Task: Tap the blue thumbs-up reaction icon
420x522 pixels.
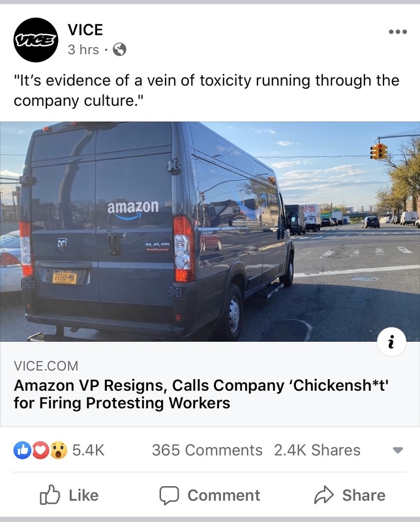Action: click(x=22, y=450)
